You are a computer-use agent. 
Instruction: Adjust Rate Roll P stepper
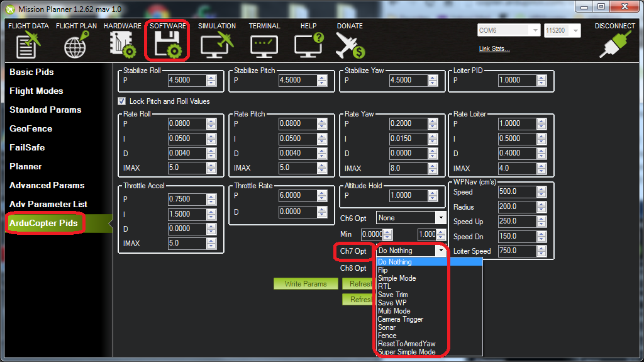tap(211, 123)
